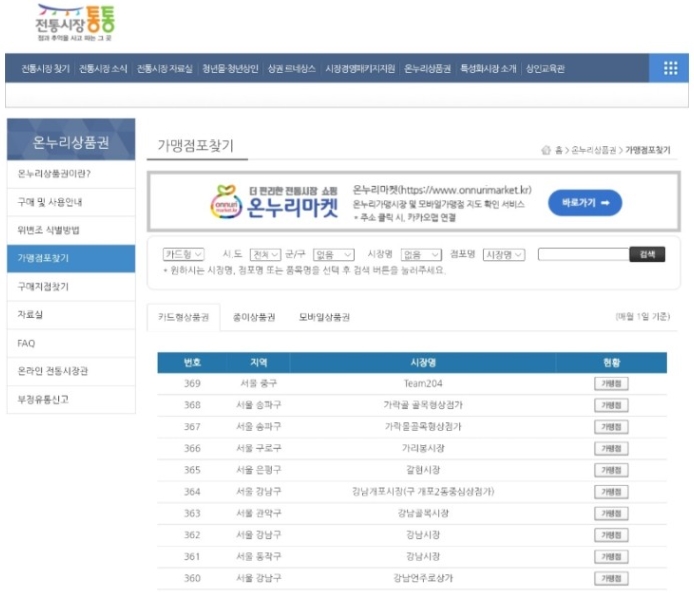Open 구매 및 사용안내 sidebar link
Image resolution: width=694 pixels, height=593 pixels.
click(71, 202)
